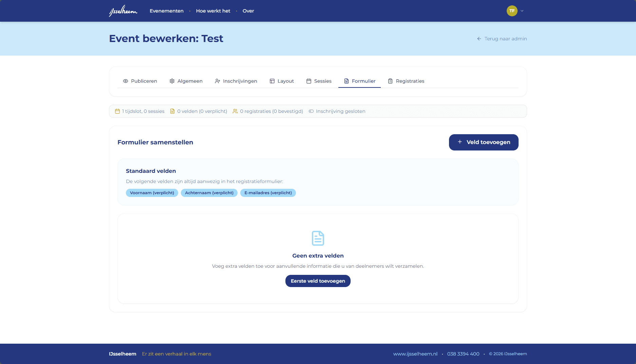This screenshot has height=364, width=636.
Task: Click the © 2026 IJsselheem footer text
Action: (508, 354)
